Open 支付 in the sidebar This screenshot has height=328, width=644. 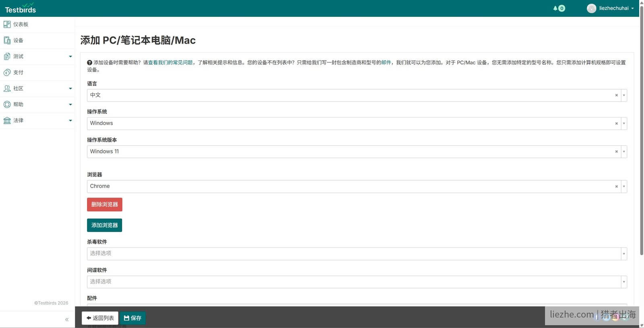pyautogui.click(x=37, y=72)
